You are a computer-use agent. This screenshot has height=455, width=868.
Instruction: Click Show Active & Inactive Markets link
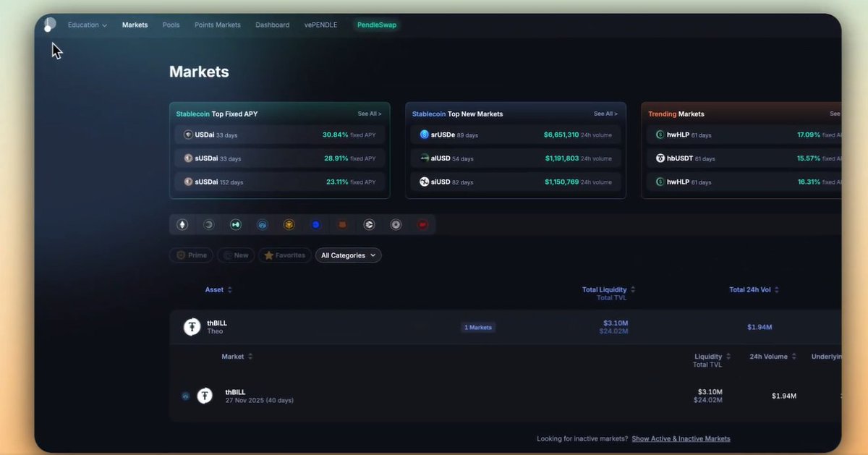click(681, 438)
